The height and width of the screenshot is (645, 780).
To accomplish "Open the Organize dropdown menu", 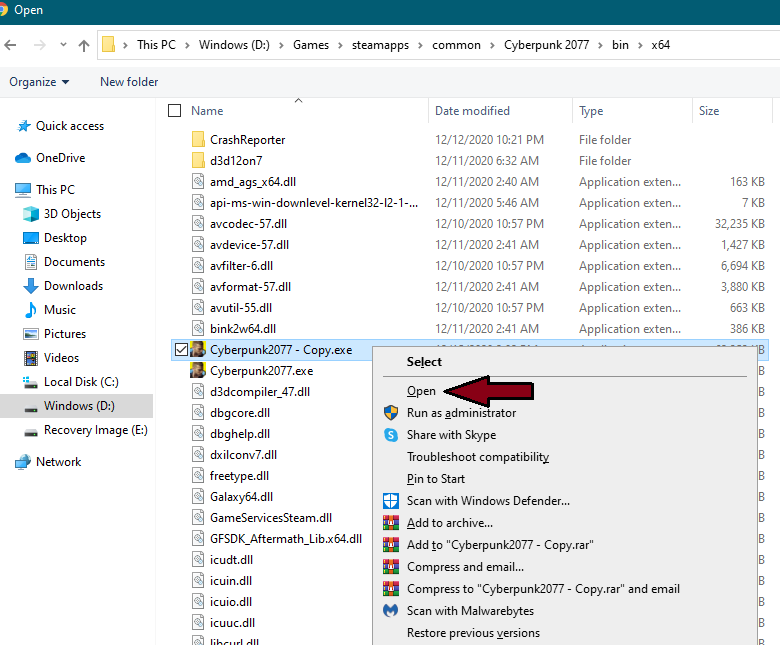I will (x=39, y=82).
